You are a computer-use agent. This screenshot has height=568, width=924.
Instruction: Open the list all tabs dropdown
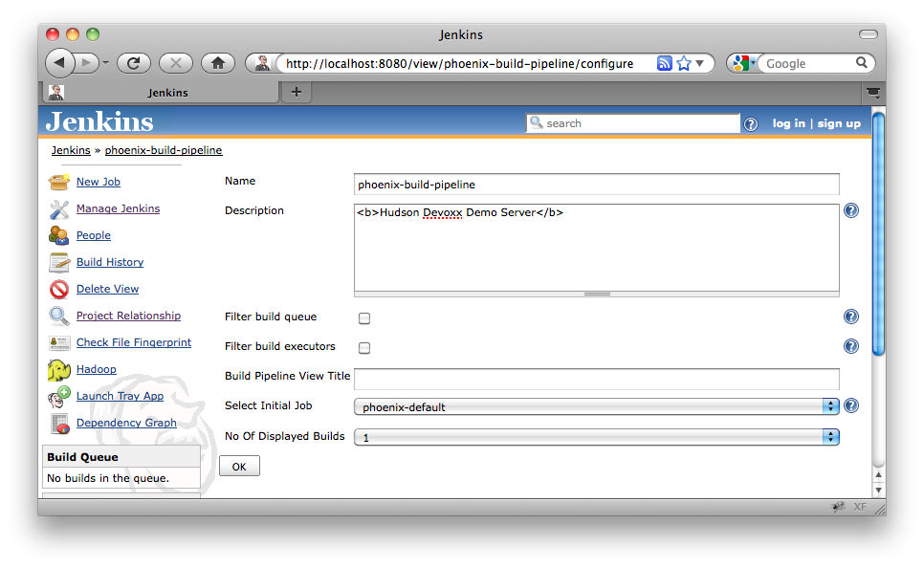click(x=872, y=93)
